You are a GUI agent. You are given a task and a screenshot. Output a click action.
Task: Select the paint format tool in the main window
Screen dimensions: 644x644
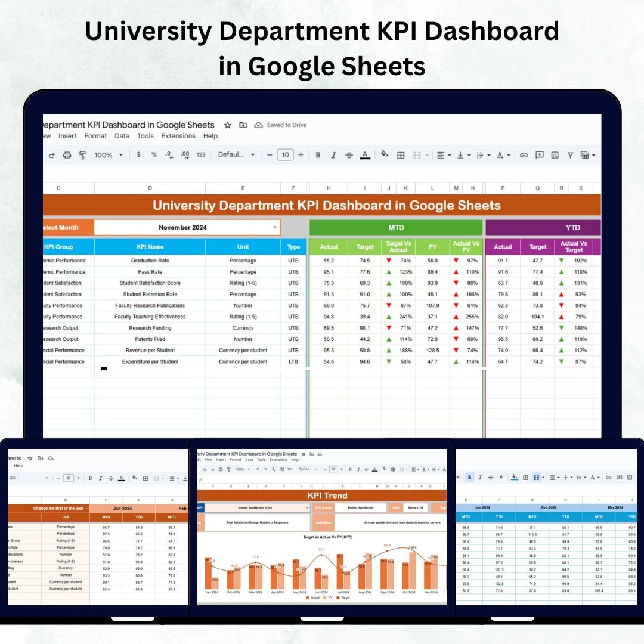click(82, 155)
